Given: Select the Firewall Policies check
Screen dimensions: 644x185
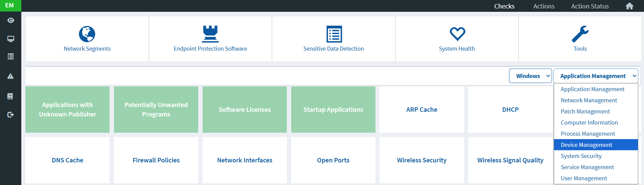Looking at the screenshot, I should (156, 160).
